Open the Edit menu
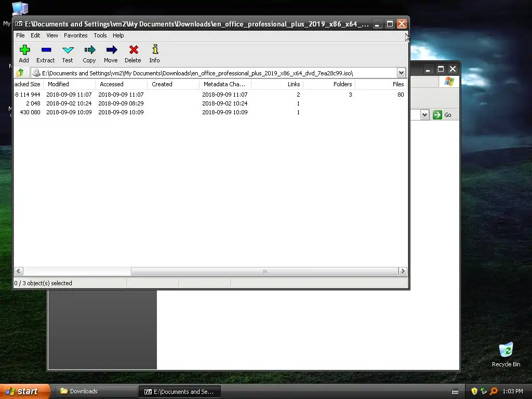 click(35, 35)
